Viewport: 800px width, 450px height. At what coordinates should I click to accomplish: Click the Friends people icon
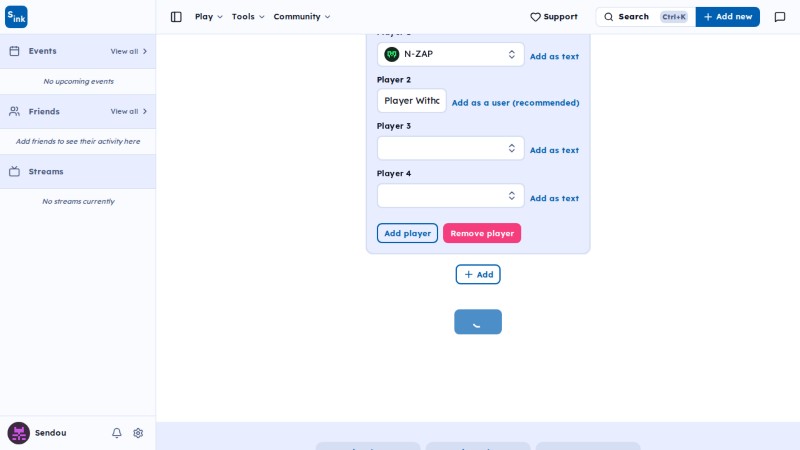point(14,111)
